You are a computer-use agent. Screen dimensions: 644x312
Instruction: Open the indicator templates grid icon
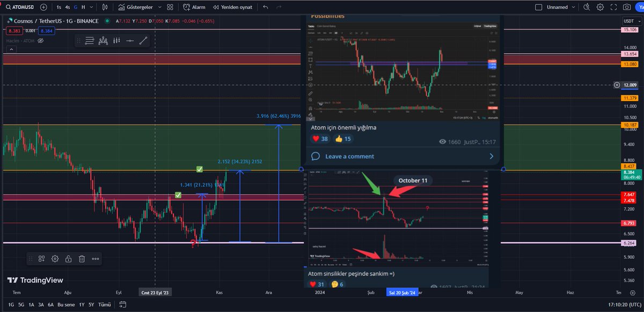point(170,8)
